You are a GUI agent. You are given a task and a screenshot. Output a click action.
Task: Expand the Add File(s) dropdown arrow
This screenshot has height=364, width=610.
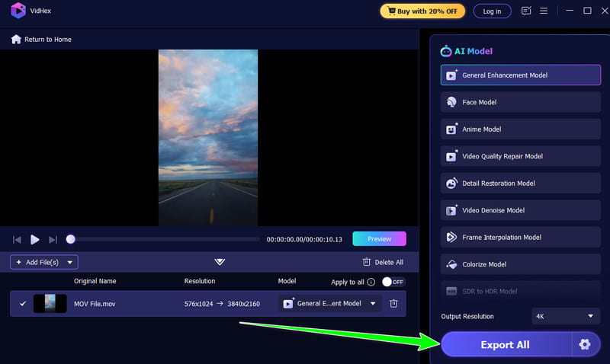69,262
